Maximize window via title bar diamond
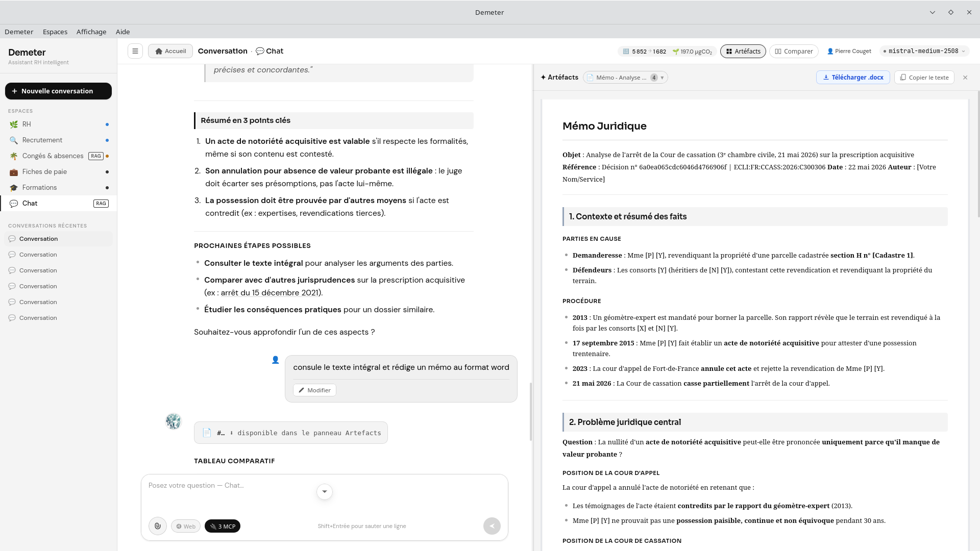980x551 pixels. click(951, 12)
